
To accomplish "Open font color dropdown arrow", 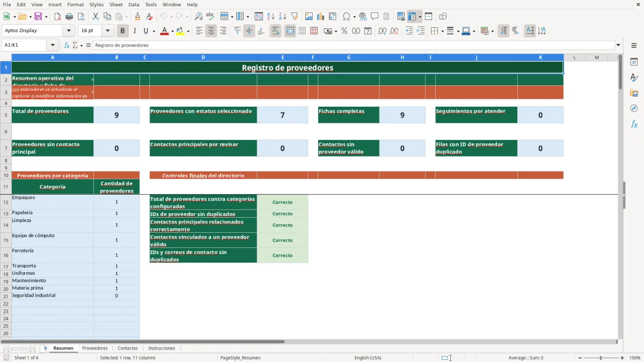I will tap(172, 31).
